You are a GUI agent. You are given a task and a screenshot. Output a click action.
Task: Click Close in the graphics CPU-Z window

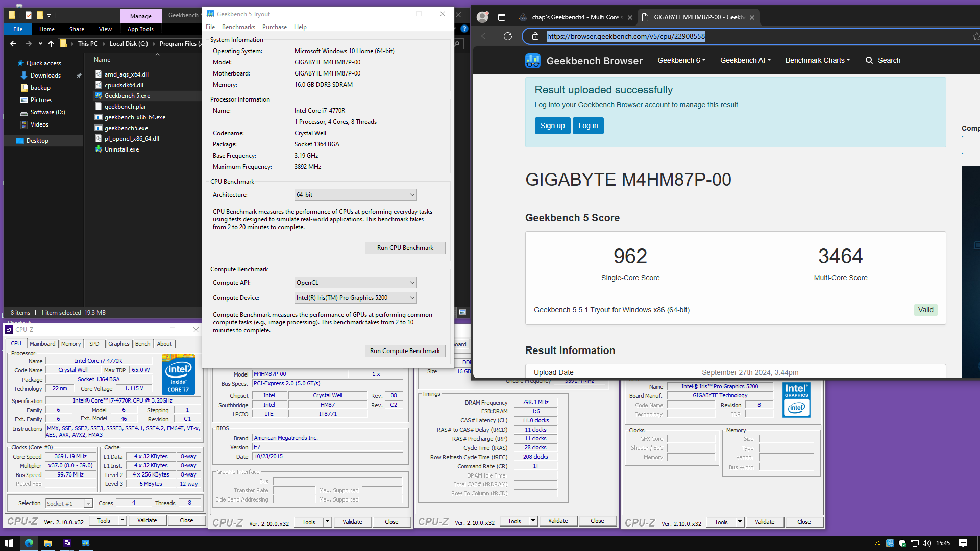click(804, 522)
